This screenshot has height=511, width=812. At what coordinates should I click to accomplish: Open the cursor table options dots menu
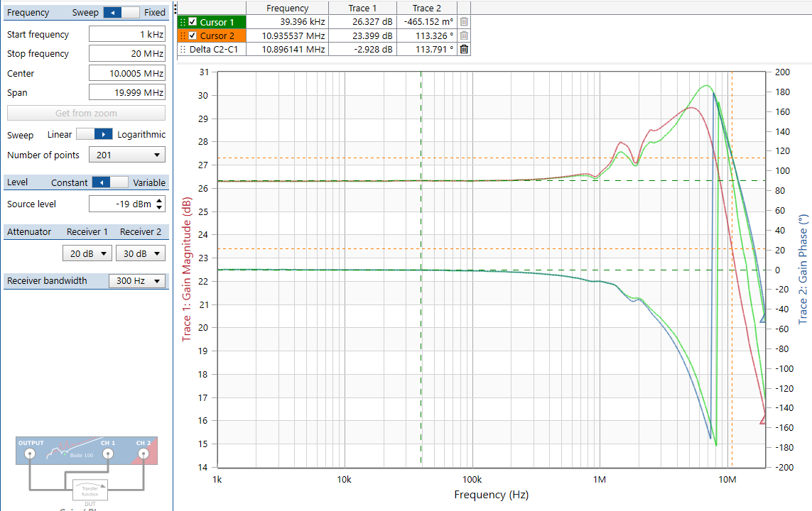(176, 8)
